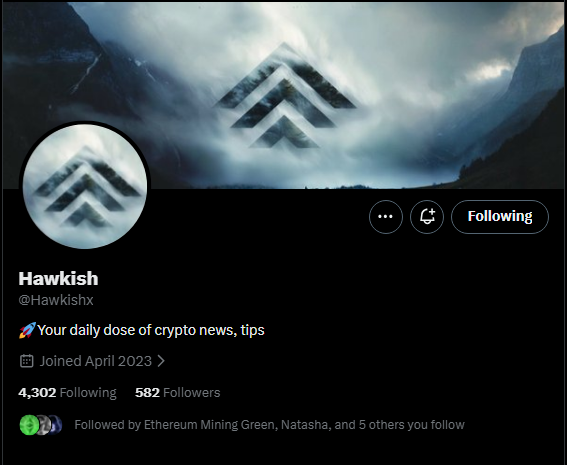This screenshot has width=567, height=465.
Task: Open the 582 Followers list
Action: pos(178,392)
